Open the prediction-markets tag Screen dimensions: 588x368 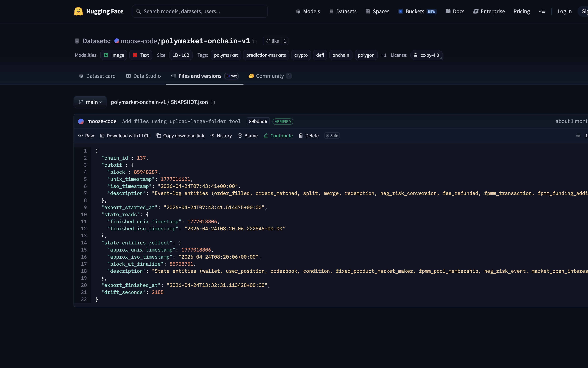point(266,55)
